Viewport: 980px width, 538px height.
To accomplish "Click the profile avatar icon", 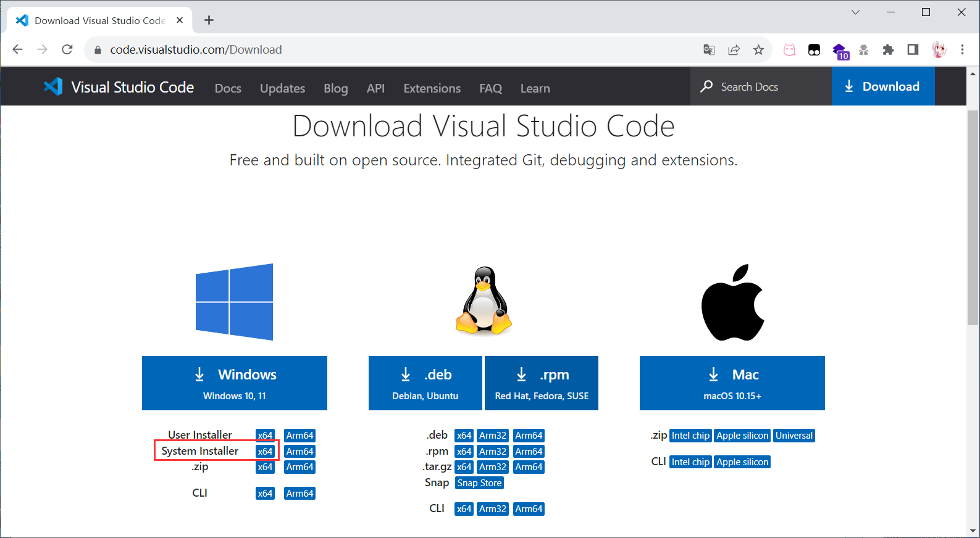I will tap(939, 50).
